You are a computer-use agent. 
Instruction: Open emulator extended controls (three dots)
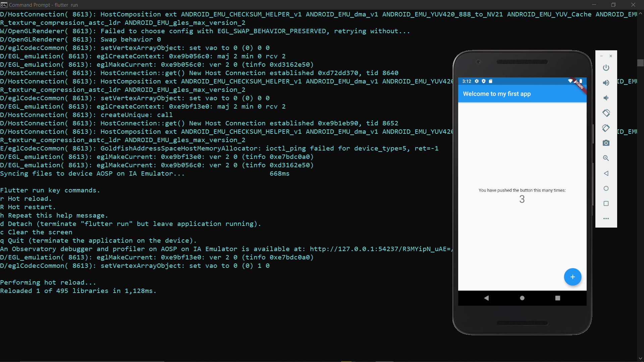pyautogui.click(x=606, y=219)
